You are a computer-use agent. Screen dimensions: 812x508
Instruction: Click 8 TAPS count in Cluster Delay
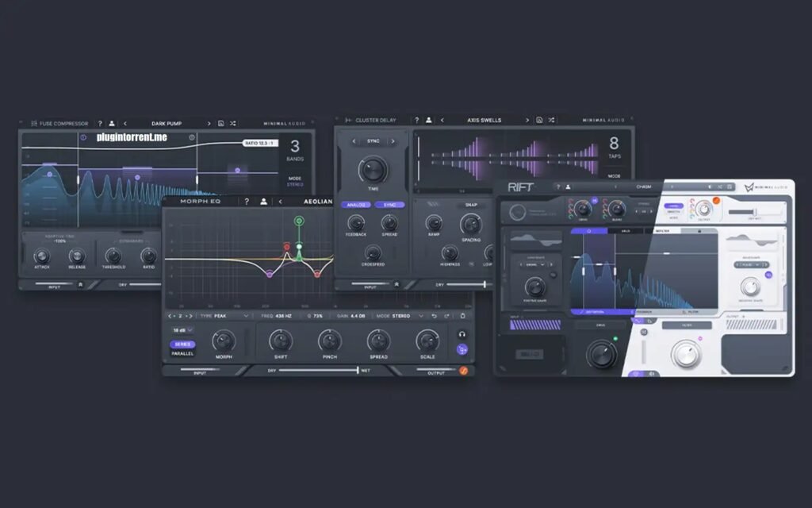(x=615, y=147)
